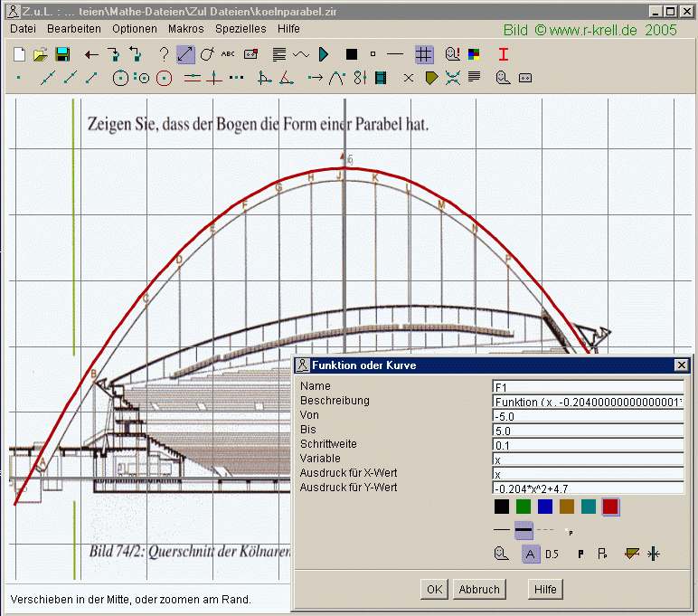Screen dimensions: 698x616
Task: Toggle the 'A' name display option
Action: click(x=532, y=554)
